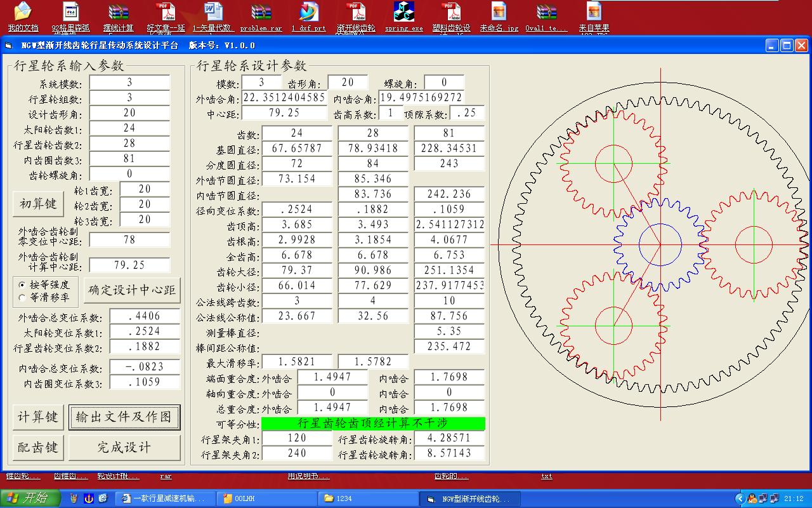Screen dimensions: 812x508
Task: Click the 行星齿轮齿数2 input field
Action: pyautogui.click(x=129, y=144)
